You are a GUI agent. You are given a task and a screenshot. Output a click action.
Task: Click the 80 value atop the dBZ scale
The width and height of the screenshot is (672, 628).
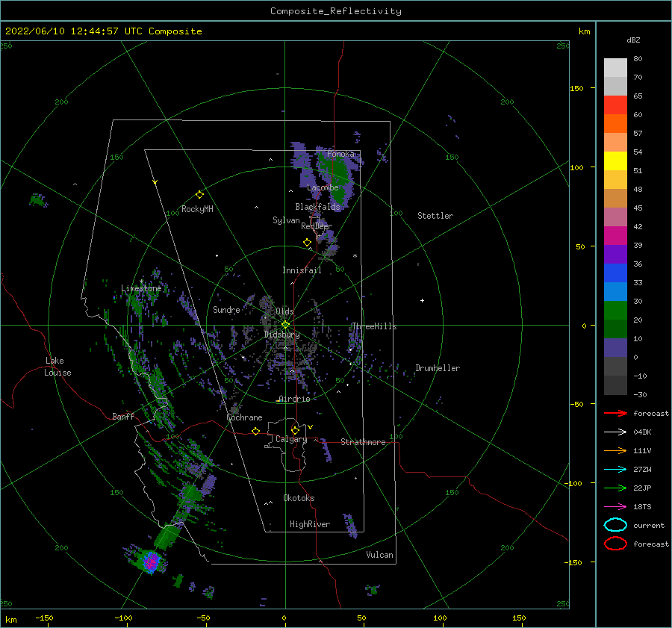coord(638,59)
